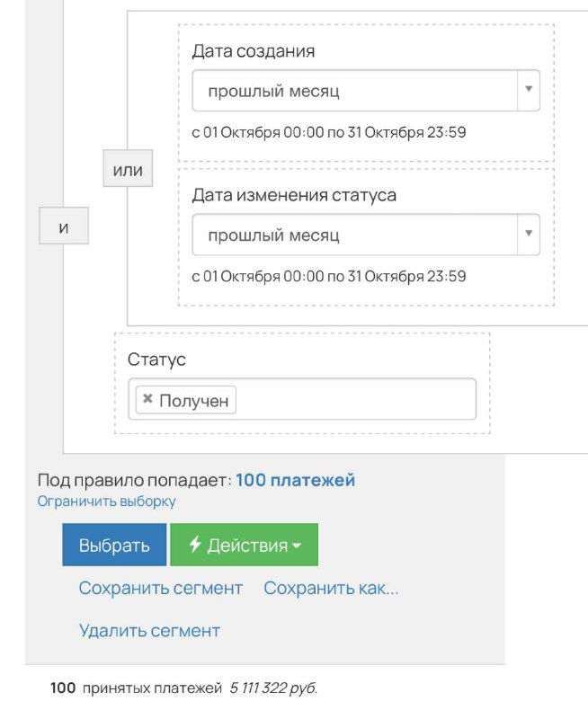Click Сохранить сегмент
588x719 pixels.
coord(158,587)
